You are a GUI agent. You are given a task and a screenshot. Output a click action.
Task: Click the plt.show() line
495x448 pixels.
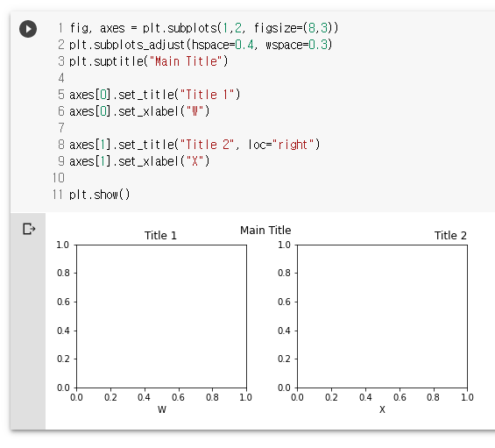100,195
